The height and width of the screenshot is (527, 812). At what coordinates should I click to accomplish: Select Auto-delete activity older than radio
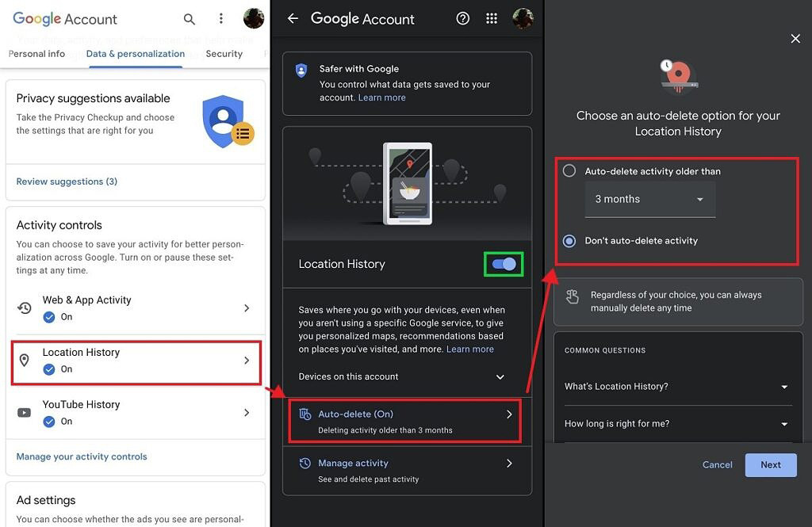pyautogui.click(x=569, y=171)
